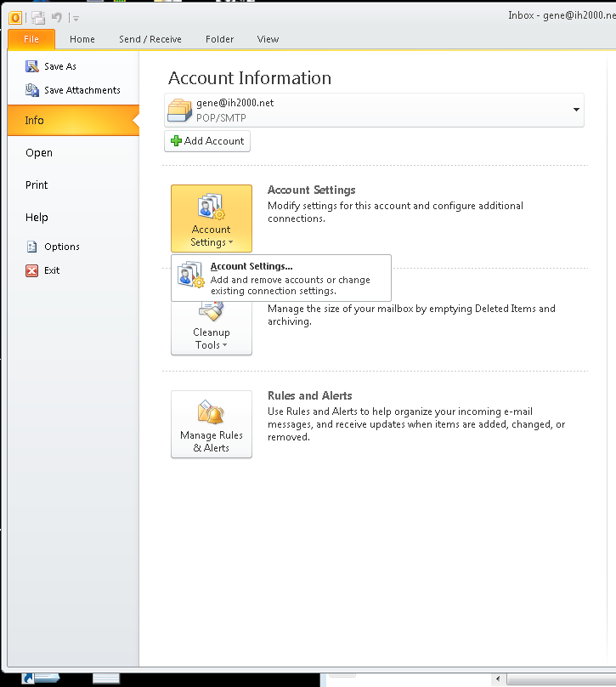Click the Manage Rules & Alerts button

click(x=212, y=424)
